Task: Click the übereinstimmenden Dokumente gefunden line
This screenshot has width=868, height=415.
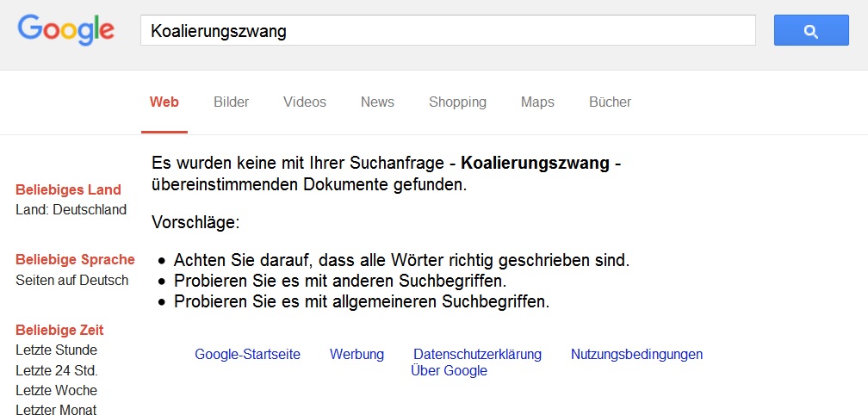Action: click(x=309, y=184)
